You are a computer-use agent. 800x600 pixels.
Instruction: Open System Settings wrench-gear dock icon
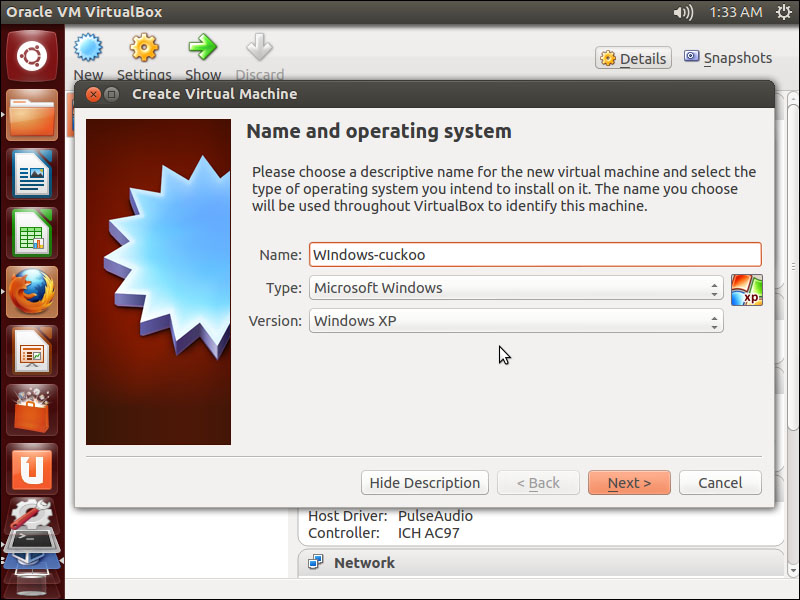tap(32, 514)
